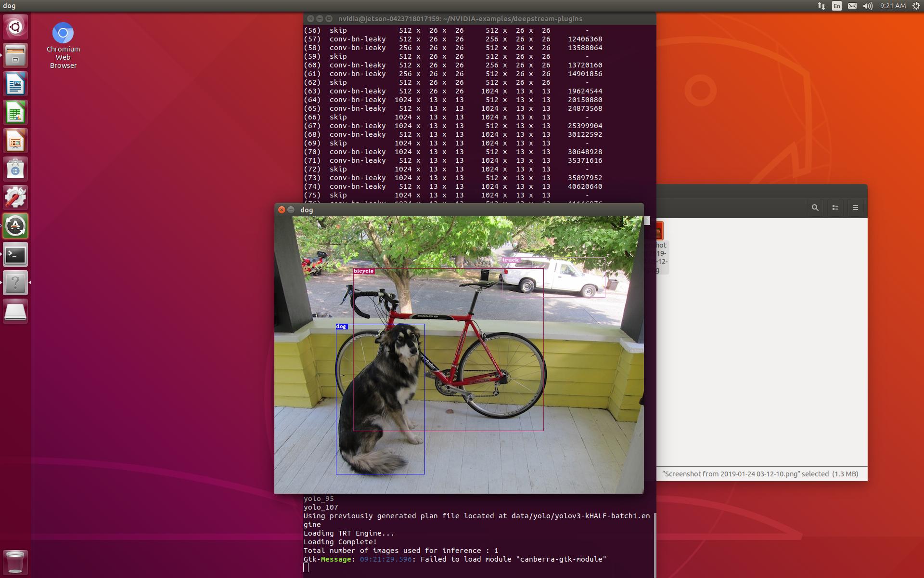Click the search icon in Files window

(x=815, y=208)
